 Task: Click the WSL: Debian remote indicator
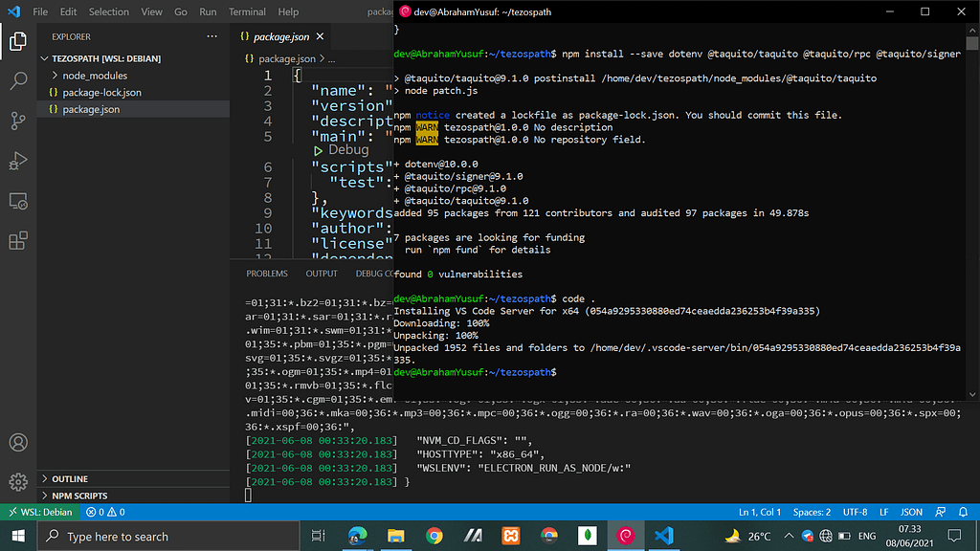40,512
